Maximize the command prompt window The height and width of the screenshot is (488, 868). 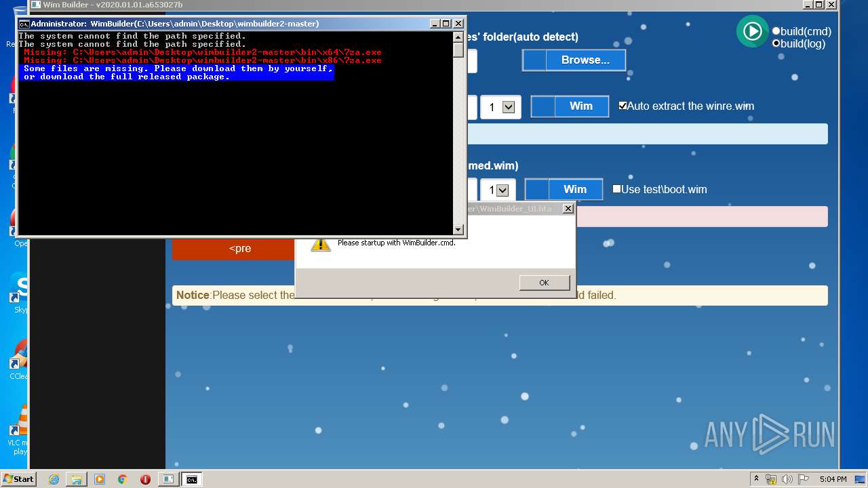coord(446,24)
